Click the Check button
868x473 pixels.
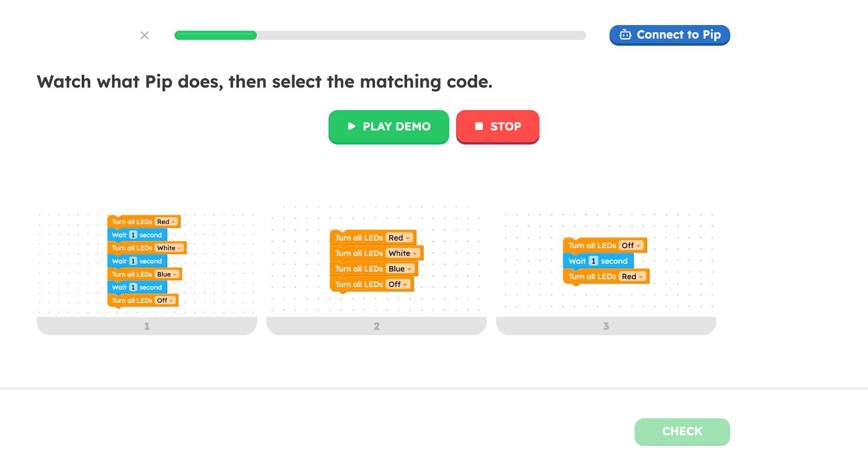pyautogui.click(x=682, y=431)
